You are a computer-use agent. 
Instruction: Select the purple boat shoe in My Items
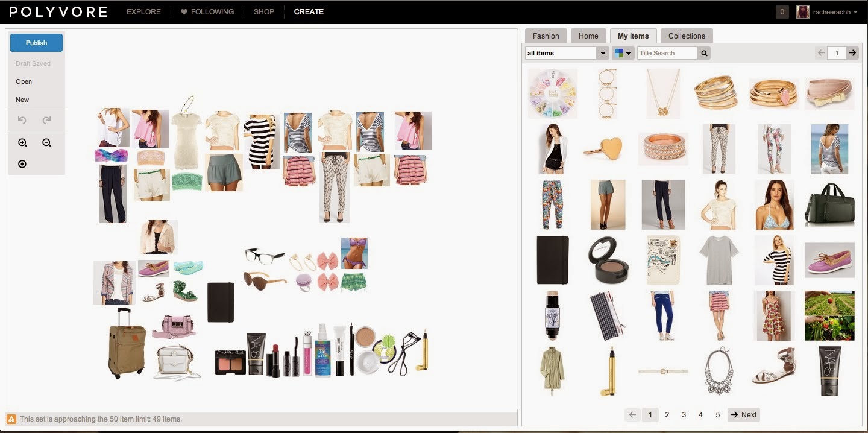829,260
